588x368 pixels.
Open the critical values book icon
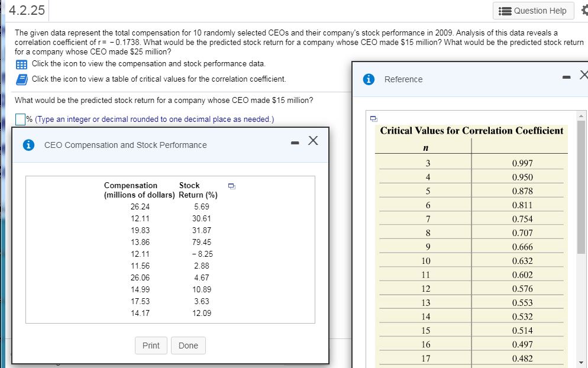pos(21,79)
